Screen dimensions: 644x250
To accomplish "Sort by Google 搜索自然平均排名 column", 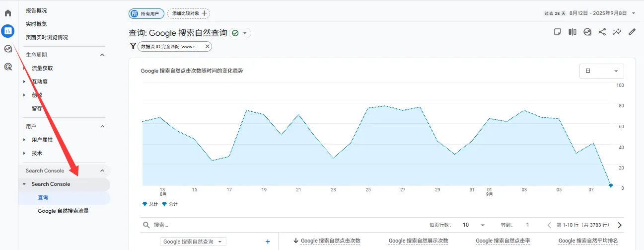I will pos(588,241).
